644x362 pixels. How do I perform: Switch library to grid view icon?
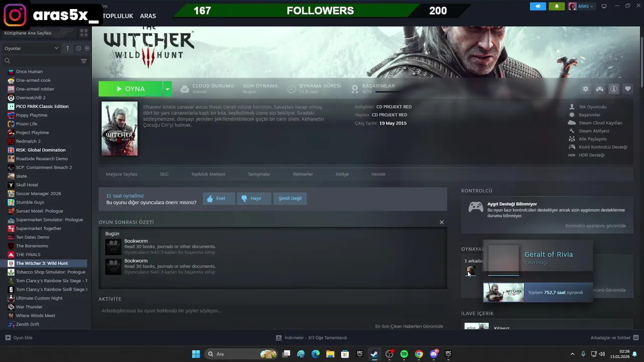coord(84,33)
